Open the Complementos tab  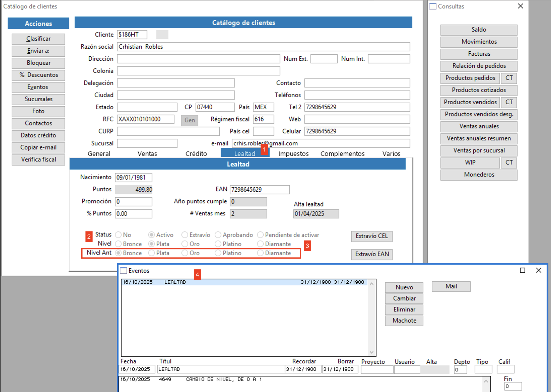342,153
